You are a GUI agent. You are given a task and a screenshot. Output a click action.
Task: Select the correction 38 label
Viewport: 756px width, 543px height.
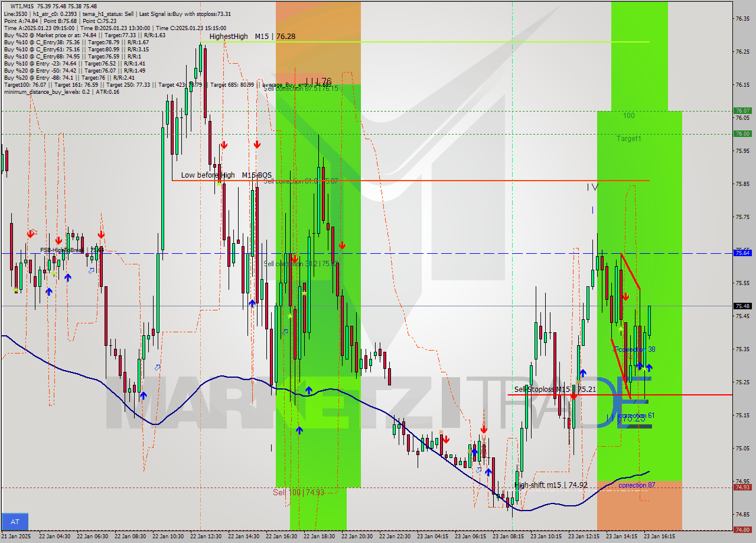point(636,349)
